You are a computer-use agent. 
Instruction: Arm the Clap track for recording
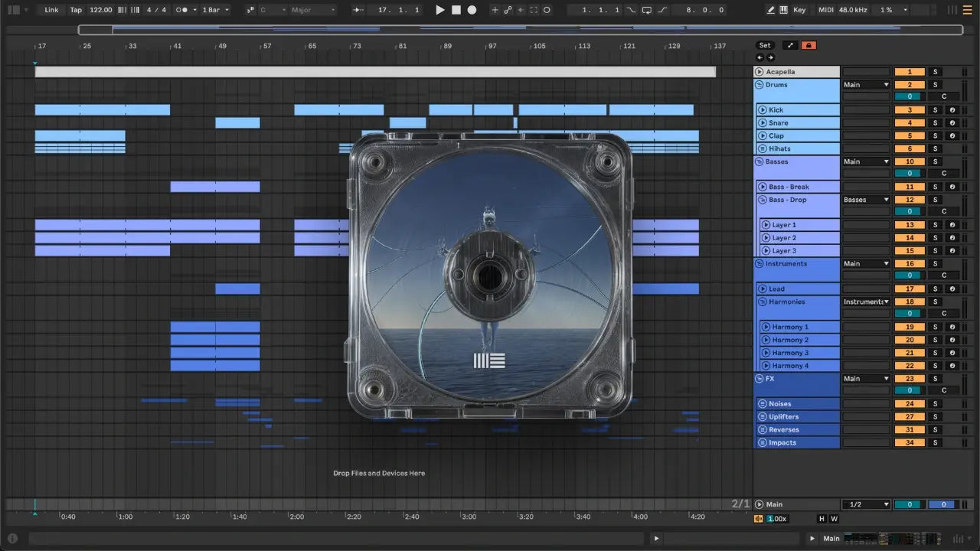(x=952, y=135)
